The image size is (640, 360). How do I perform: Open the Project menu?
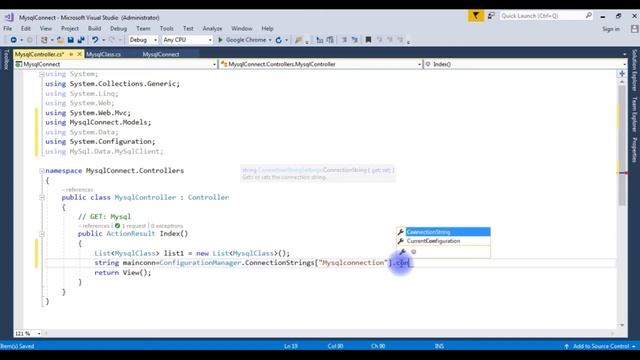pos(70,29)
